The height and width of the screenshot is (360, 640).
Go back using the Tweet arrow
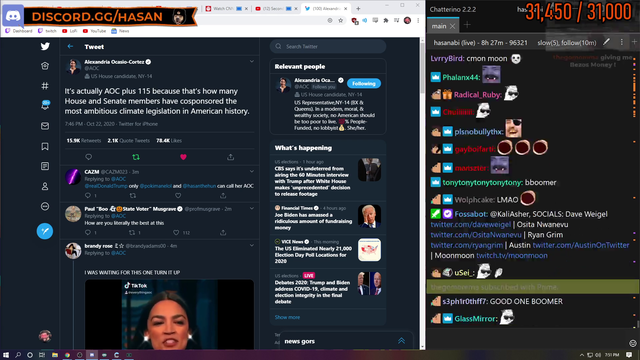pos(70,47)
